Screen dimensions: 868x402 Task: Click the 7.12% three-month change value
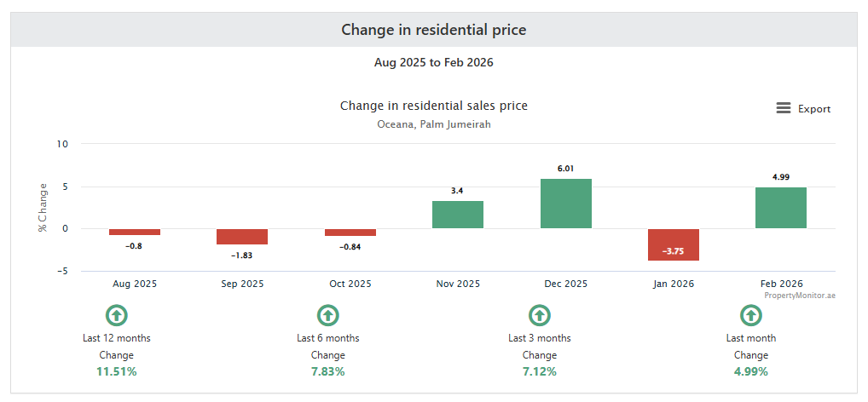(539, 371)
